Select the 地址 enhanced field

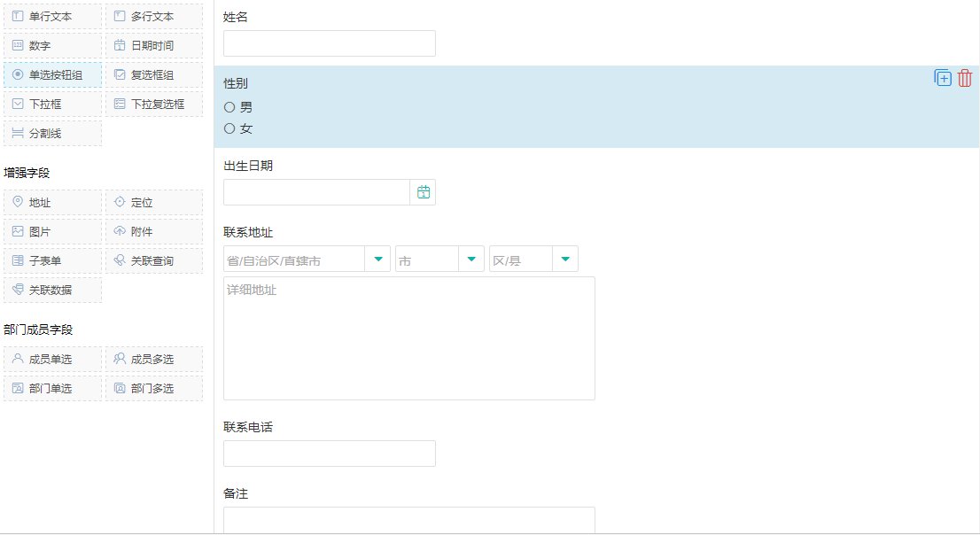[x=51, y=202]
